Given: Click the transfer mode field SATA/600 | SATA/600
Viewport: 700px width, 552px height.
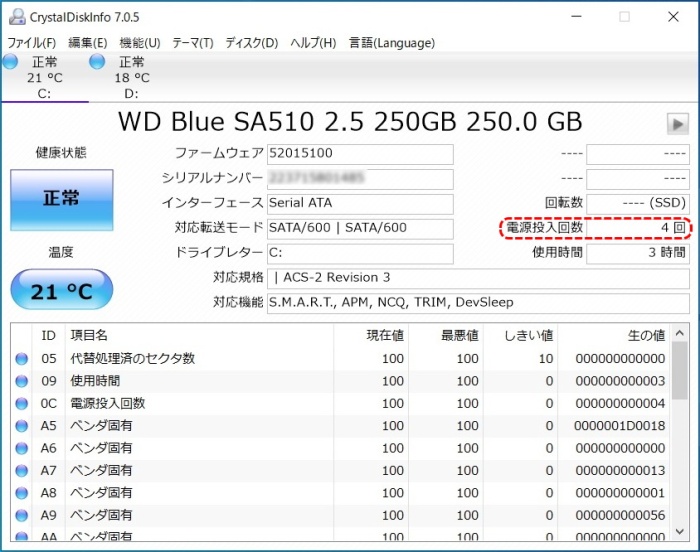Looking at the screenshot, I should click(360, 229).
